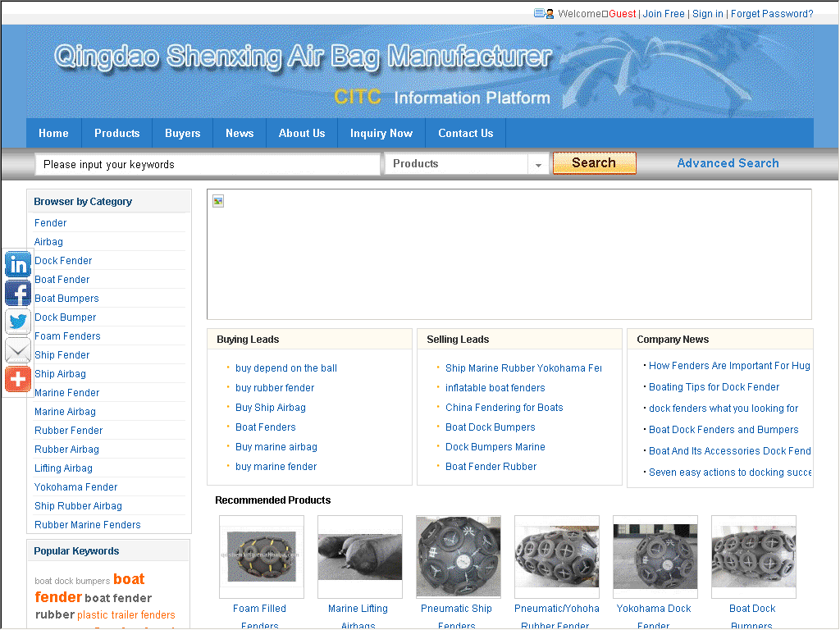Select the Ship Fender category
840x630 pixels.
[x=62, y=355]
